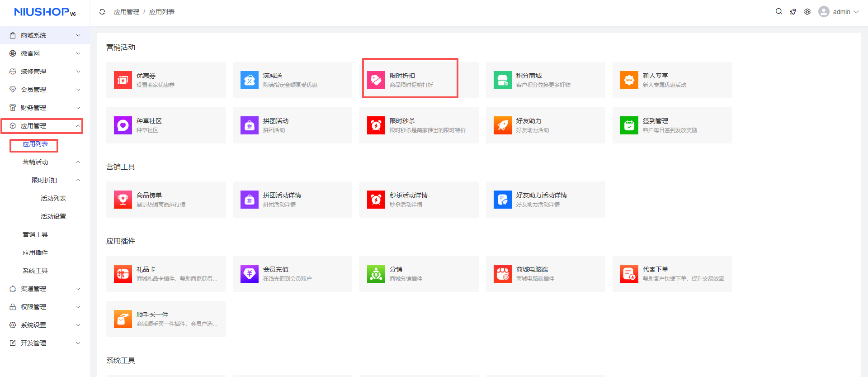Open the 签到管理 check-in icon
Viewport: 868px width, 377px height.
(x=629, y=125)
